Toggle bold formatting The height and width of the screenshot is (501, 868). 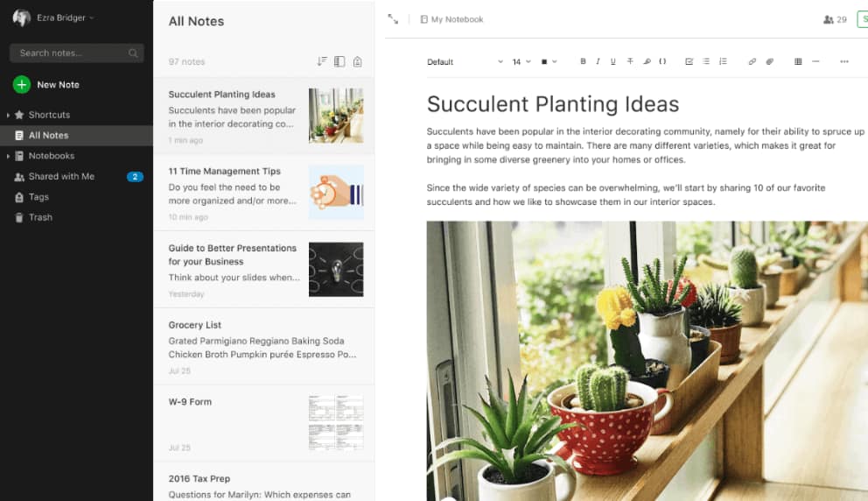click(x=583, y=61)
